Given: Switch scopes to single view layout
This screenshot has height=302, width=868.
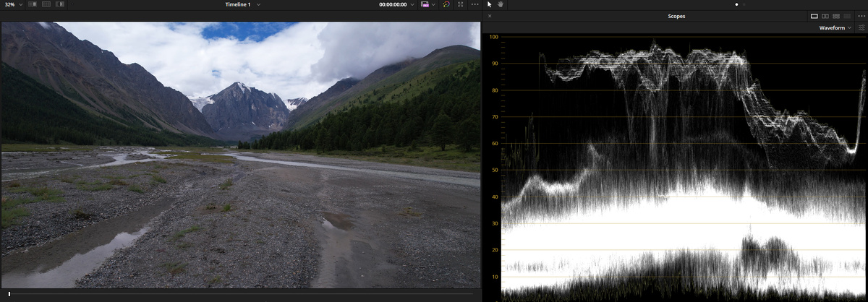Looking at the screenshot, I should [814, 16].
